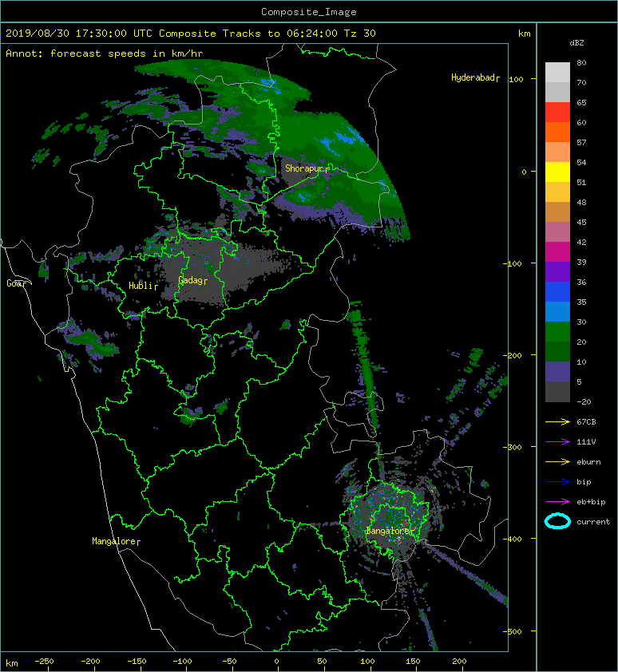Click the purple 111V arrow legend icon
This screenshot has height=672, width=618.
click(x=557, y=442)
